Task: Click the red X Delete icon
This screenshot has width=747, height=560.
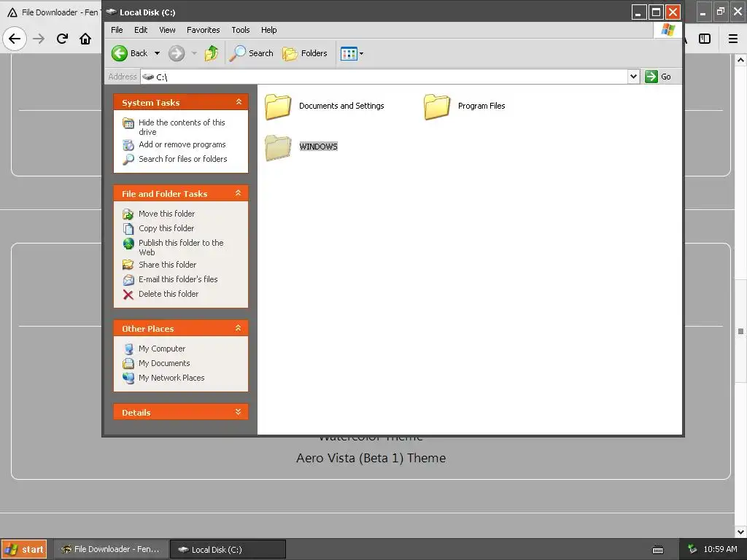Action: point(128,295)
